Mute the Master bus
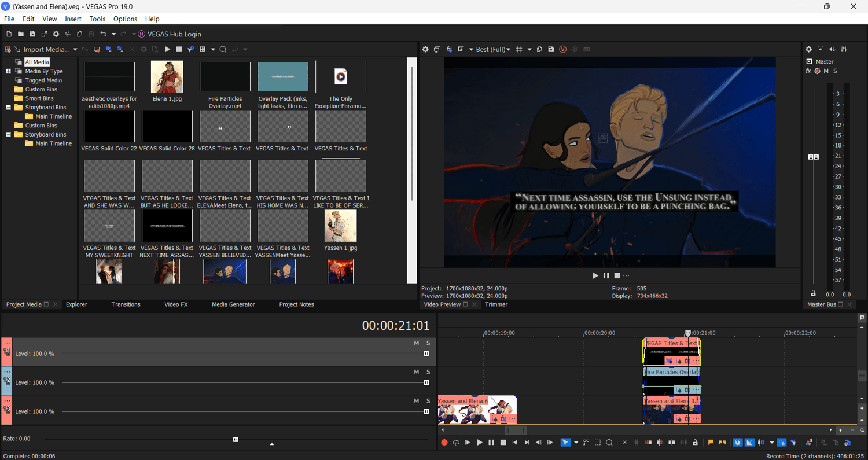868x460 pixels. [x=826, y=71]
